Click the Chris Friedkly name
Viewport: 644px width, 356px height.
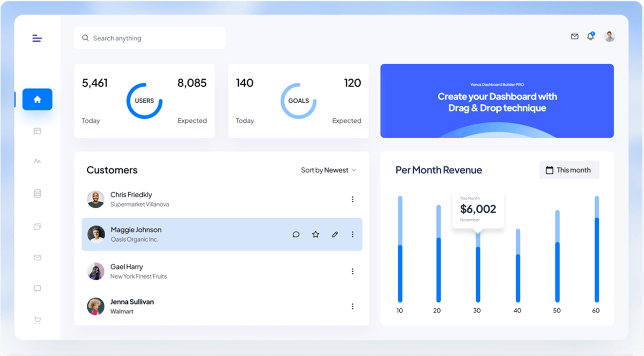131,195
